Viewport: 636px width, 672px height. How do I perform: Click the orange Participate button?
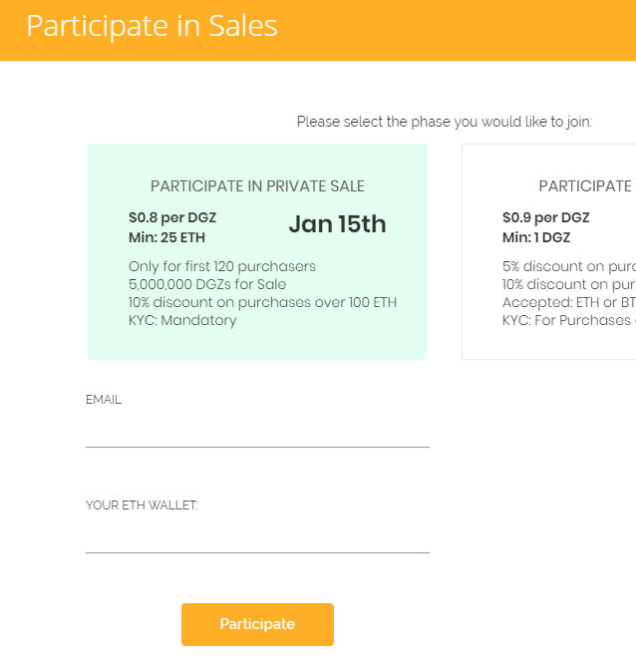click(257, 624)
